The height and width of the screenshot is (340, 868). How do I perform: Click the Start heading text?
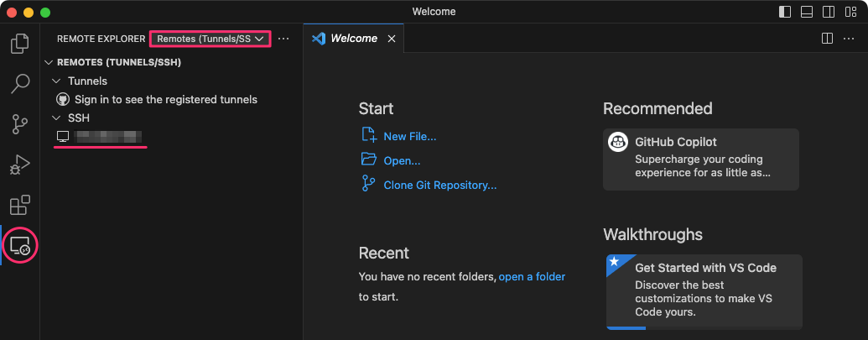pos(376,108)
